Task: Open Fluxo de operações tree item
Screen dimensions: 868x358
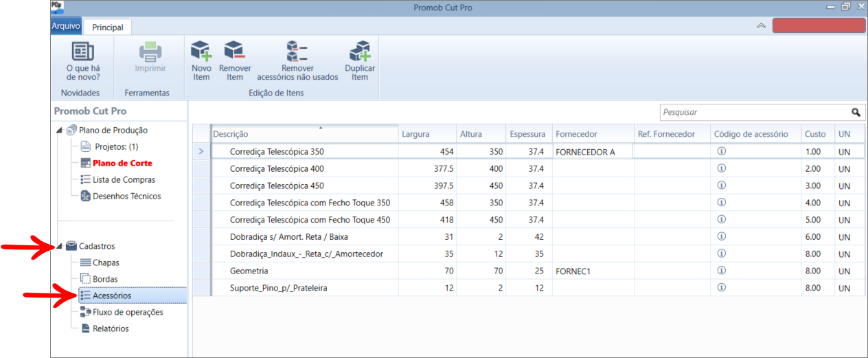Action: click(128, 312)
